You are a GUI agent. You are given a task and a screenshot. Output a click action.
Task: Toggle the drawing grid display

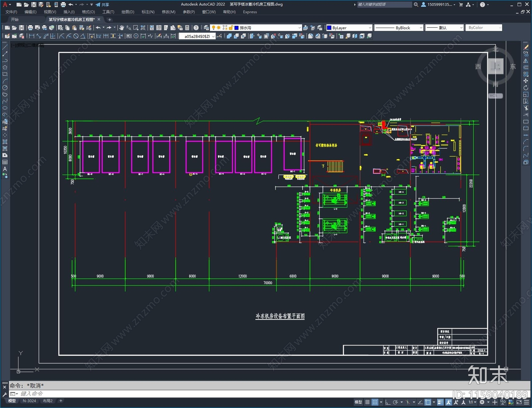(x=367, y=402)
